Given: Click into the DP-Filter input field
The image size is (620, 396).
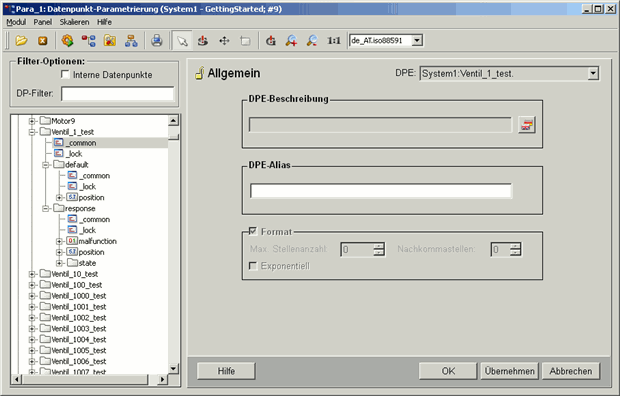Looking at the screenshot, I should 117,94.
